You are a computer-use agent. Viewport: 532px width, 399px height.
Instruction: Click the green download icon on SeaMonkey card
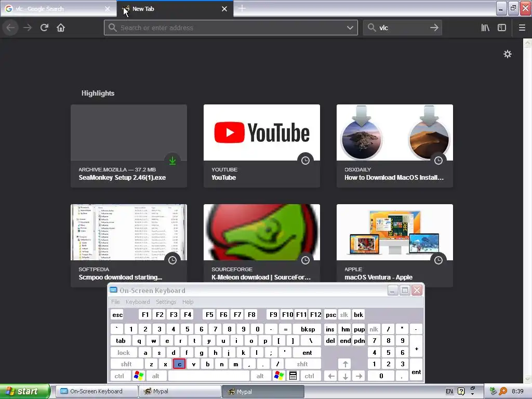[x=172, y=161]
